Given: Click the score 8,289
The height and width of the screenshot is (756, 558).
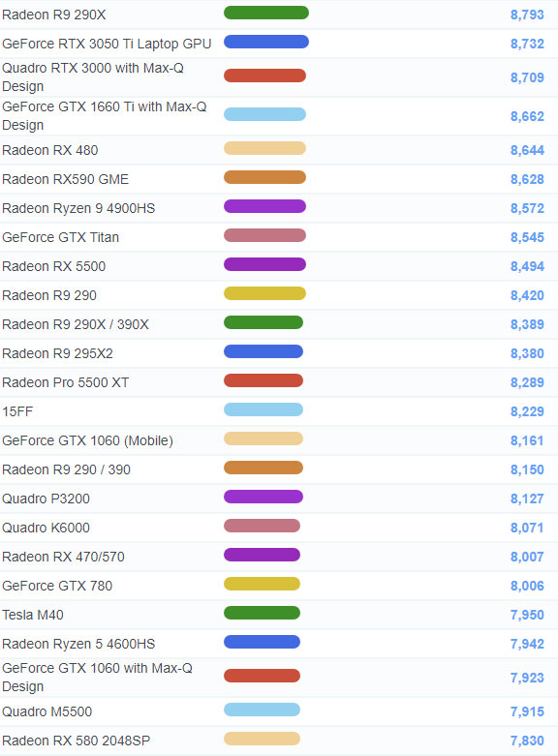Looking at the screenshot, I should (527, 382).
